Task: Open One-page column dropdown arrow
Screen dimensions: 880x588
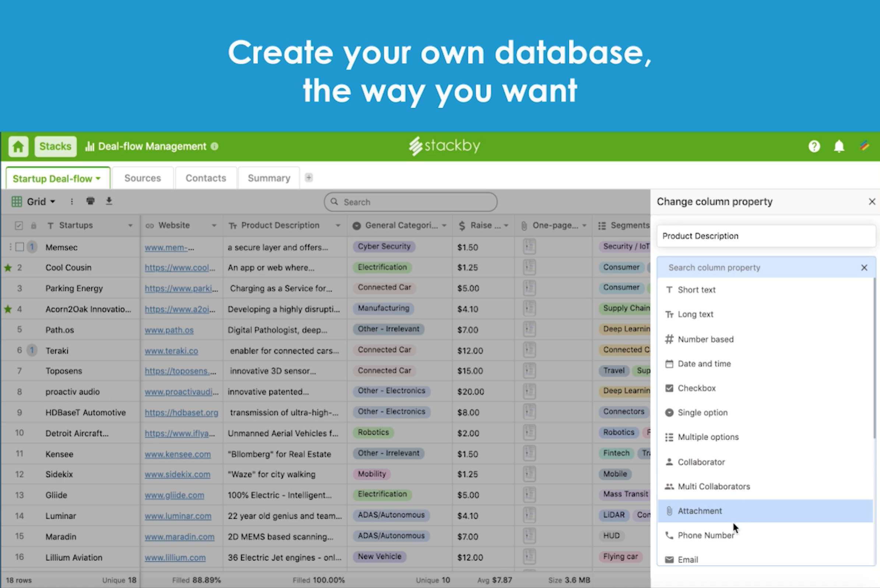Action: pos(584,225)
